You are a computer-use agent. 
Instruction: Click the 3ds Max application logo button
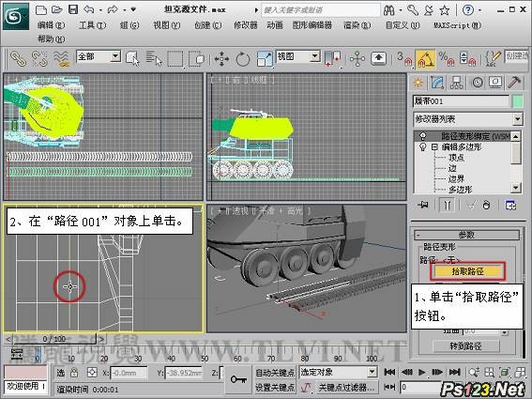point(15,16)
